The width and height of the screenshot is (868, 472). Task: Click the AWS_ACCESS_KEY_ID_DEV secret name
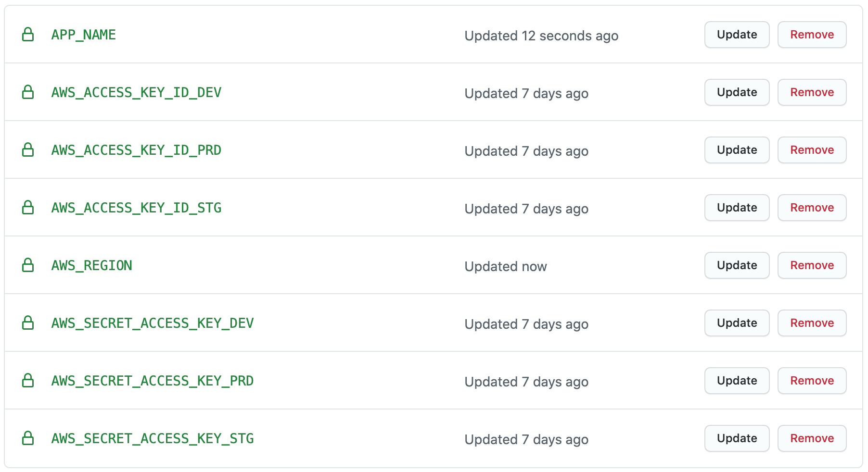tap(136, 92)
